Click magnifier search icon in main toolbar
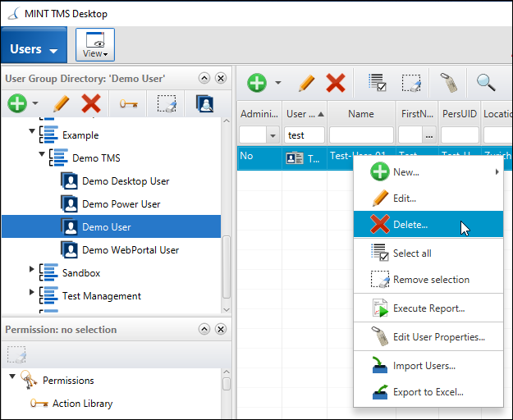This screenshot has height=420, width=513. pyautogui.click(x=486, y=83)
